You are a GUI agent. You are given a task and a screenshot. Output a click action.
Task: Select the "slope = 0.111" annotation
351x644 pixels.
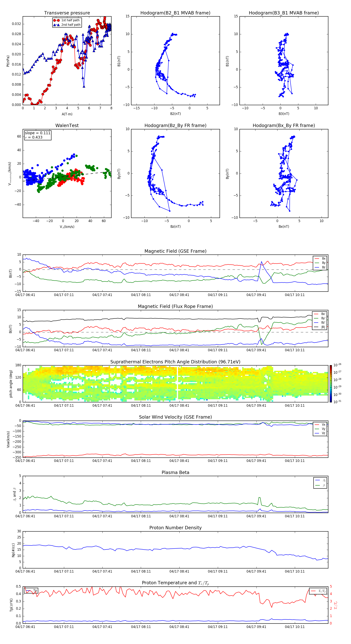click(37, 133)
